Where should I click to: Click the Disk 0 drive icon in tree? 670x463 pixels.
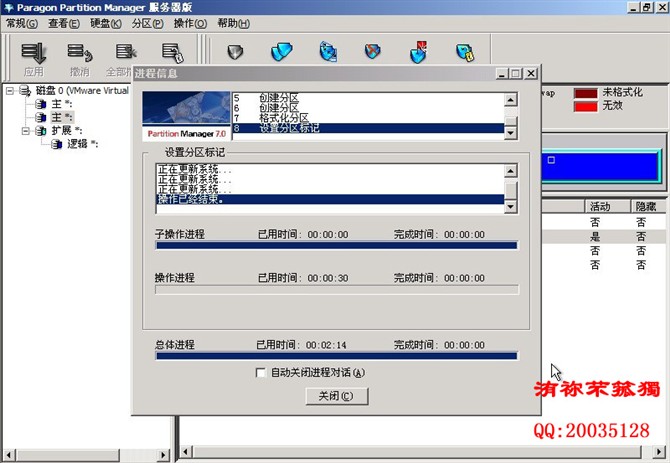(x=25, y=91)
